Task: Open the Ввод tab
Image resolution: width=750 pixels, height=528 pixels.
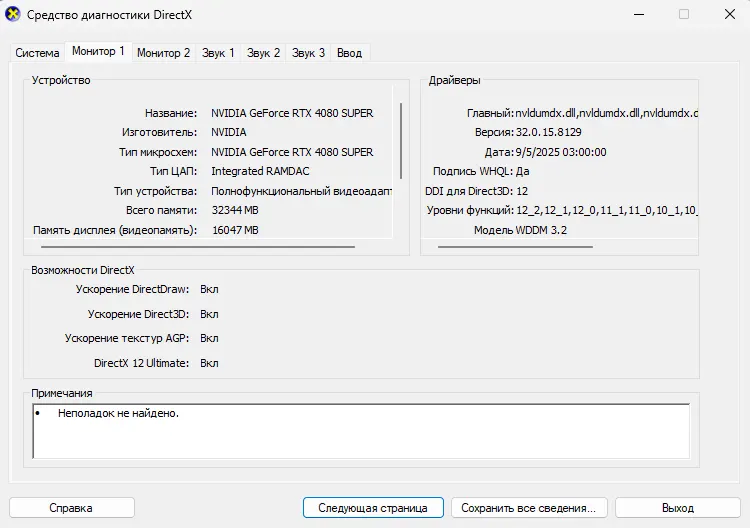Action: coord(349,53)
